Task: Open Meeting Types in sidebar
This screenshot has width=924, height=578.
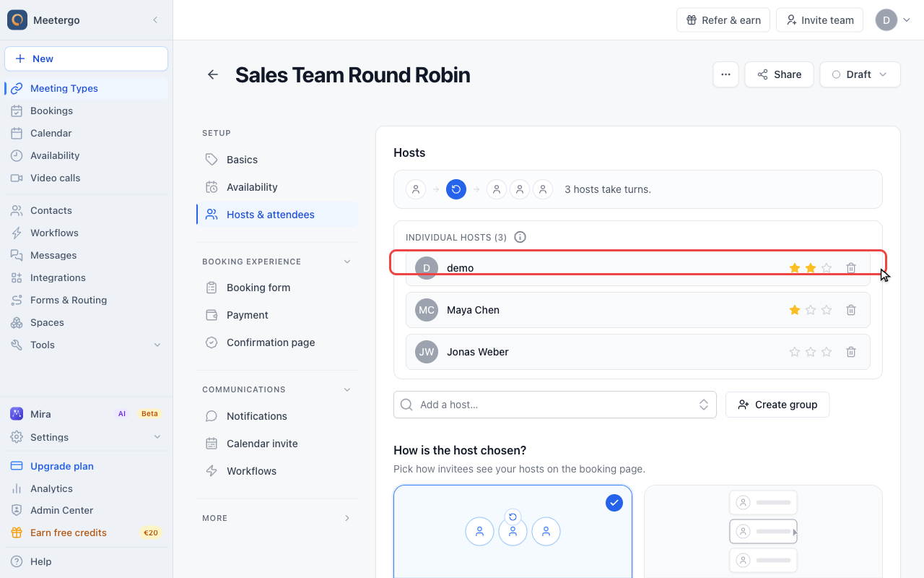Action: pos(86,88)
